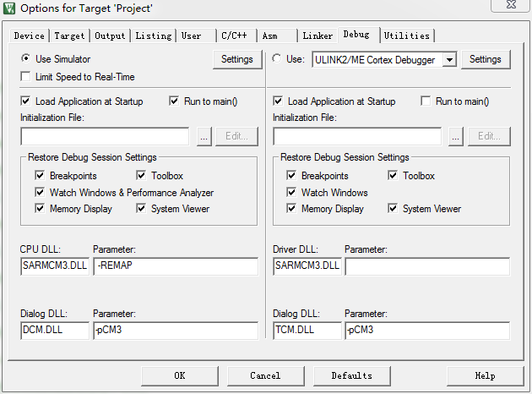Image resolution: width=532 pixels, height=394 pixels.
Task: Click simulator Initialization File field
Action: [x=105, y=136]
